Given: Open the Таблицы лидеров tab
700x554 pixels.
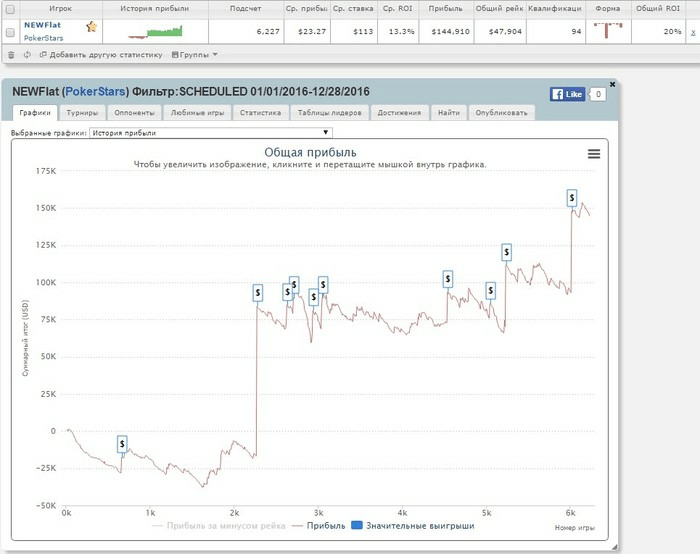Looking at the screenshot, I should pos(329,113).
